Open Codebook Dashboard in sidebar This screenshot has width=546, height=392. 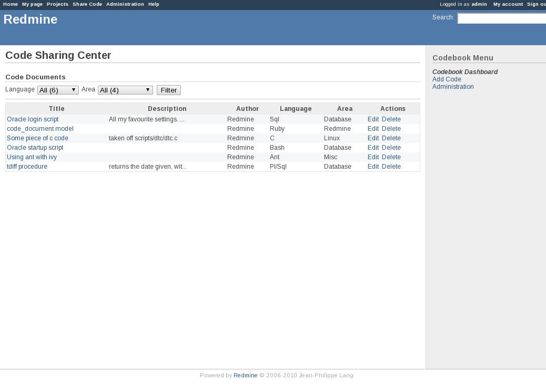point(465,72)
